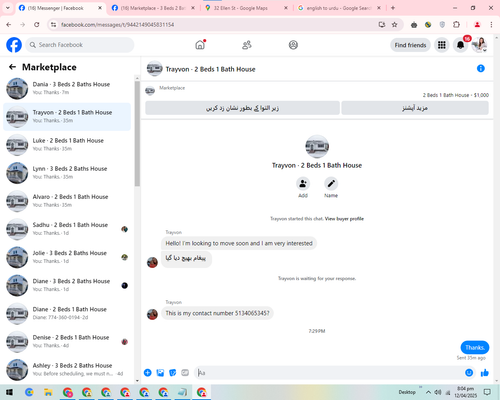Bookmark this page with the star icon
The width and height of the screenshot is (500, 400).
395,25
